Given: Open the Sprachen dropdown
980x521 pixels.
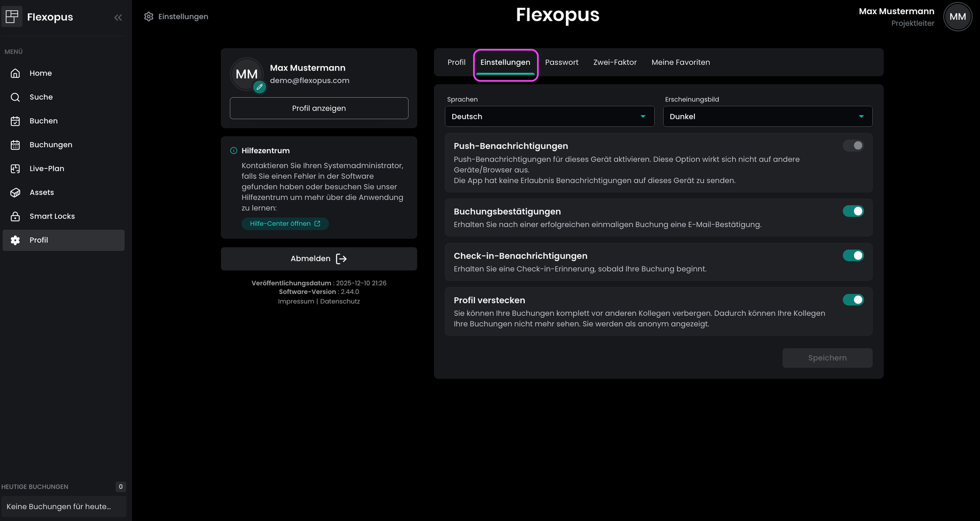Looking at the screenshot, I should point(549,117).
